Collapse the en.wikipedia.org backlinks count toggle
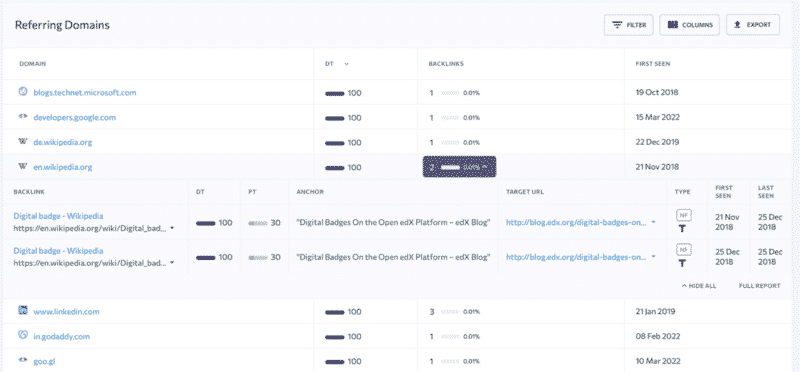Image resolution: width=800 pixels, height=372 pixels. pos(459,167)
